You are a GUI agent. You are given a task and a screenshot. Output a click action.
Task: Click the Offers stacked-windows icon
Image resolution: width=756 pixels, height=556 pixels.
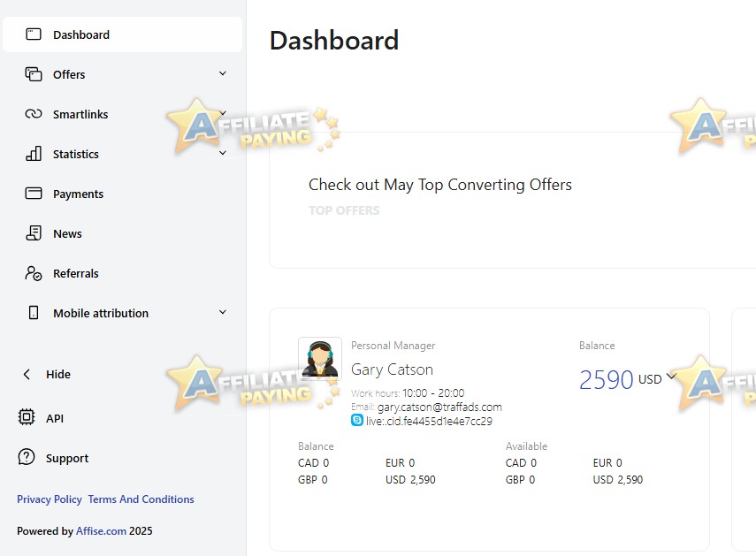point(34,74)
